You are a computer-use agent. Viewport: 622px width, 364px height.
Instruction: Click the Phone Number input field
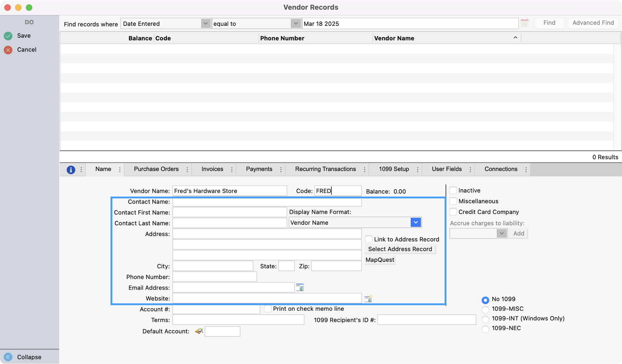[x=214, y=277]
